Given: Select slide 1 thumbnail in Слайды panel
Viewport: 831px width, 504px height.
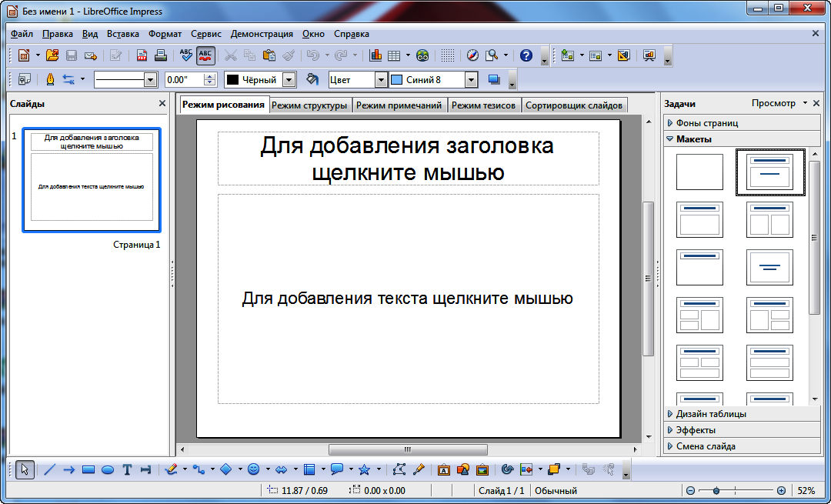Looking at the screenshot, I should (92, 179).
